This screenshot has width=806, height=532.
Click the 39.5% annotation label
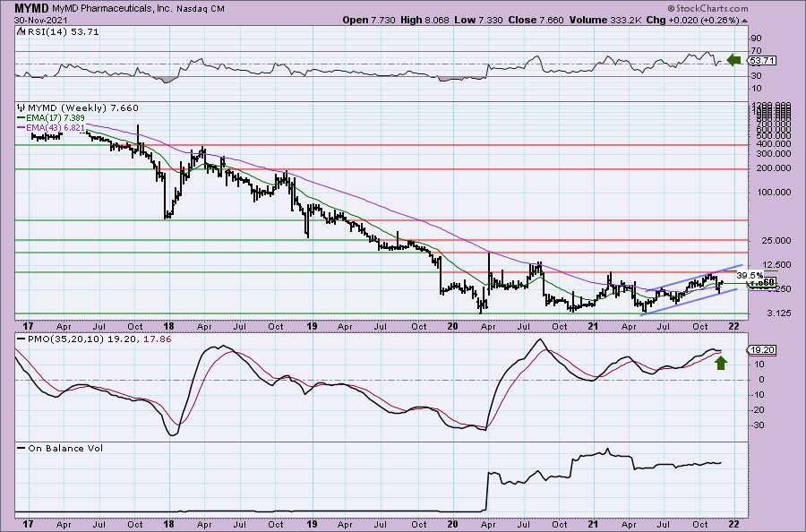point(750,276)
